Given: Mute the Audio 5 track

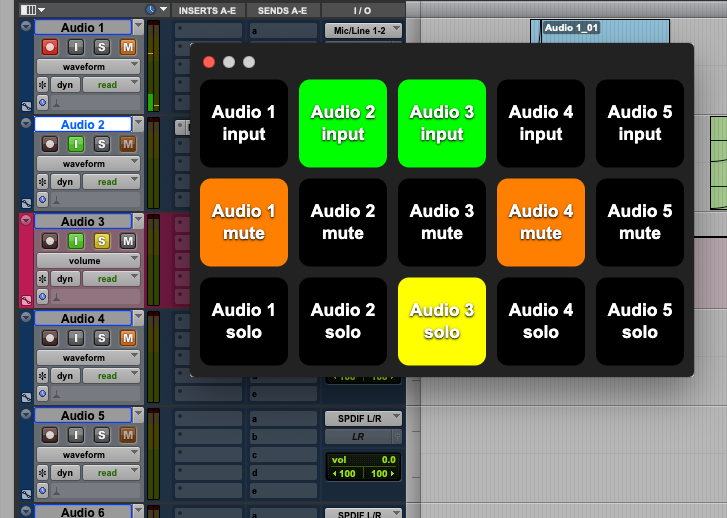Looking at the screenshot, I should pos(128,435).
